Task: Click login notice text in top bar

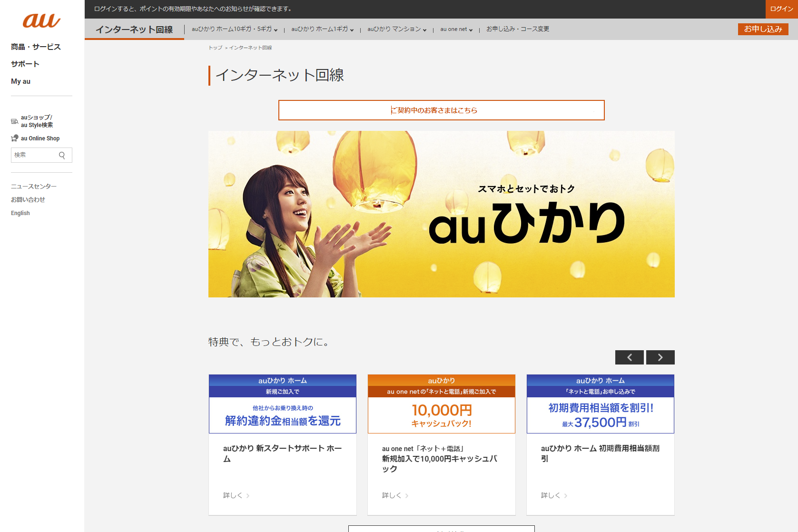Action: point(193,9)
